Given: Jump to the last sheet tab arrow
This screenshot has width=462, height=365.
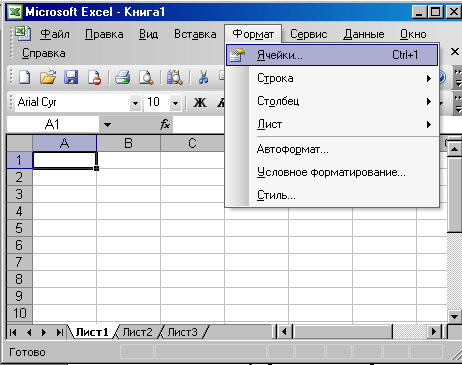Looking at the screenshot, I should click(x=59, y=332).
